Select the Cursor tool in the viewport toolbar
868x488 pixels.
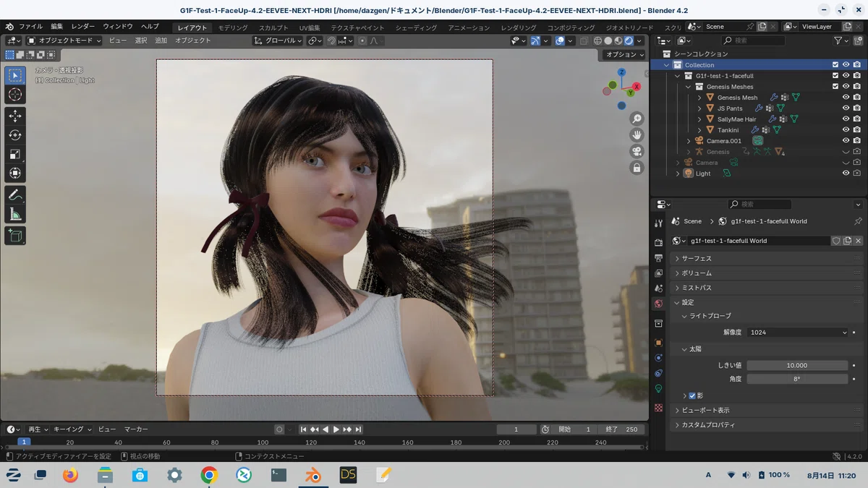pos(15,95)
